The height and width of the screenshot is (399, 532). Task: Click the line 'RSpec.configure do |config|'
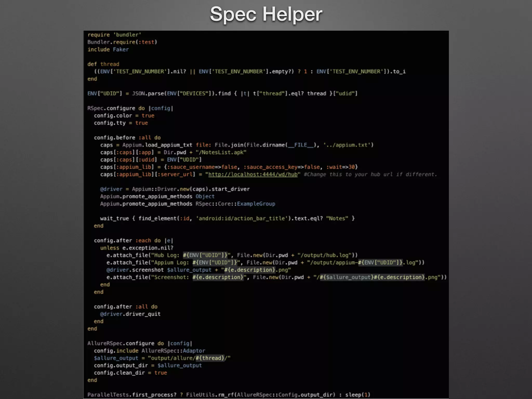click(130, 108)
